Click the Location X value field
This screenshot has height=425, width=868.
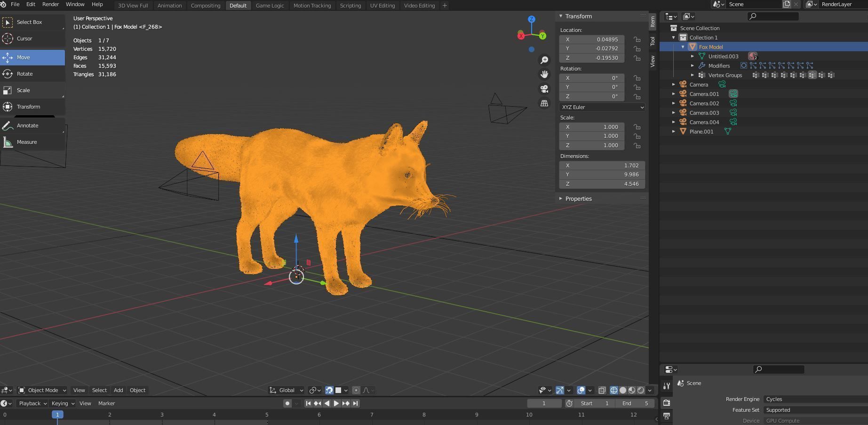592,39
